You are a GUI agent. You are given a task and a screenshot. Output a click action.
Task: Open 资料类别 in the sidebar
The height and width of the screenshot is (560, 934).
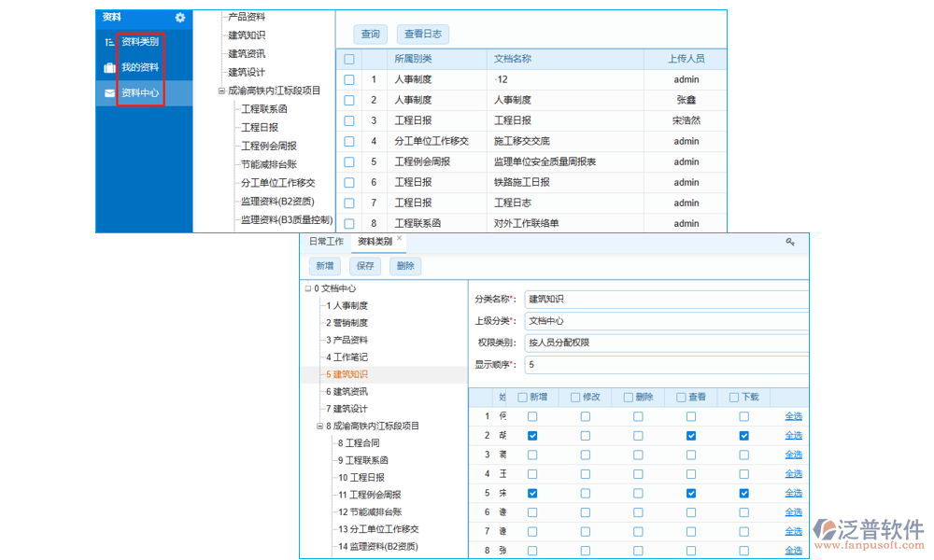(140, 42)
